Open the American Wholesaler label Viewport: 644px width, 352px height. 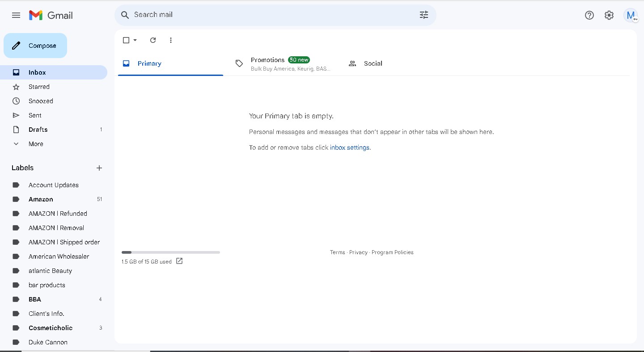coord(54,256)
